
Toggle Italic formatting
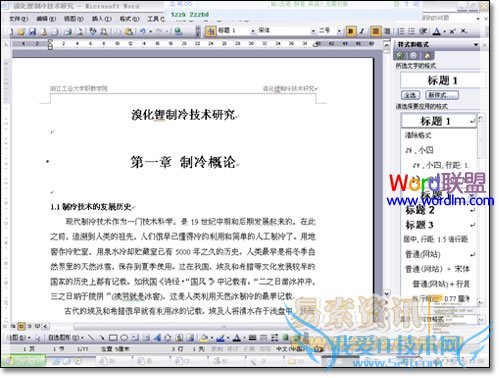pyautogui.click(x=362, y=31)
